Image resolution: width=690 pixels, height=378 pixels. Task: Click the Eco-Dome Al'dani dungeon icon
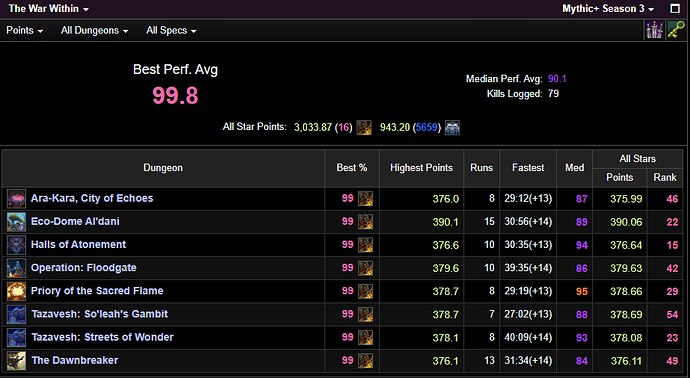[x=16, y=222]
